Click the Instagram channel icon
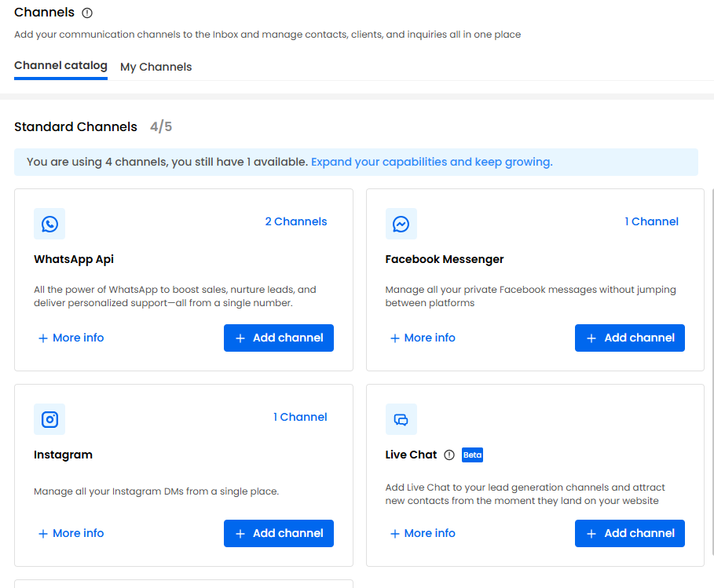Screen dimensions: 714x588 49,419
